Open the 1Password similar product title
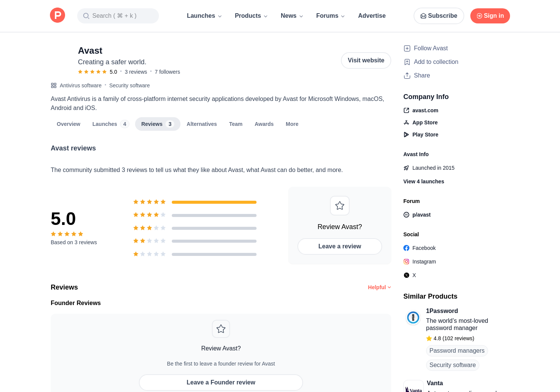The image size is (560, 392). tap(442, 311)
